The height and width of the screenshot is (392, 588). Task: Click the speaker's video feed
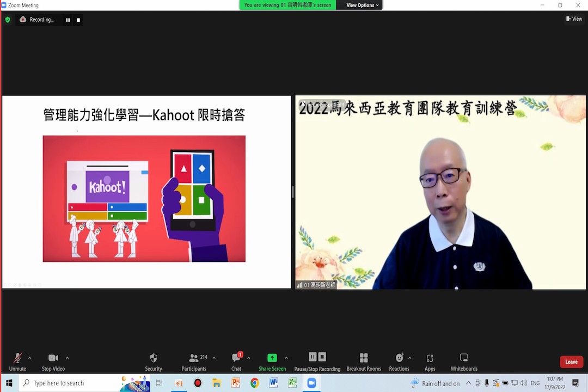[440, 192]
